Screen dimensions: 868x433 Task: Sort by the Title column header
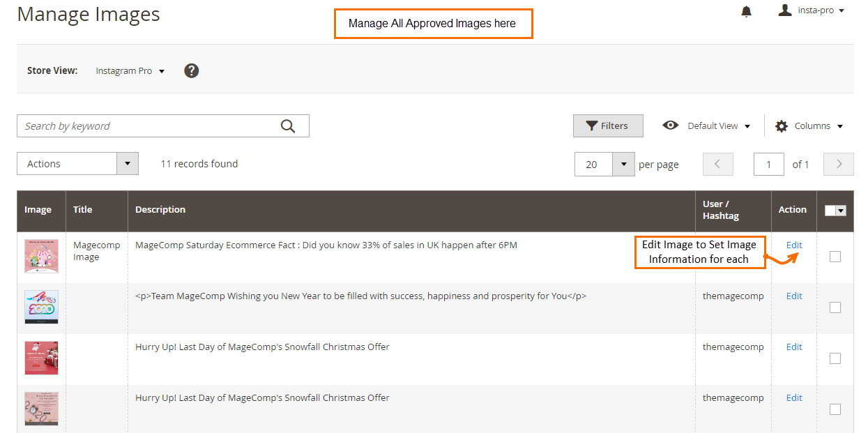point(83,210)
